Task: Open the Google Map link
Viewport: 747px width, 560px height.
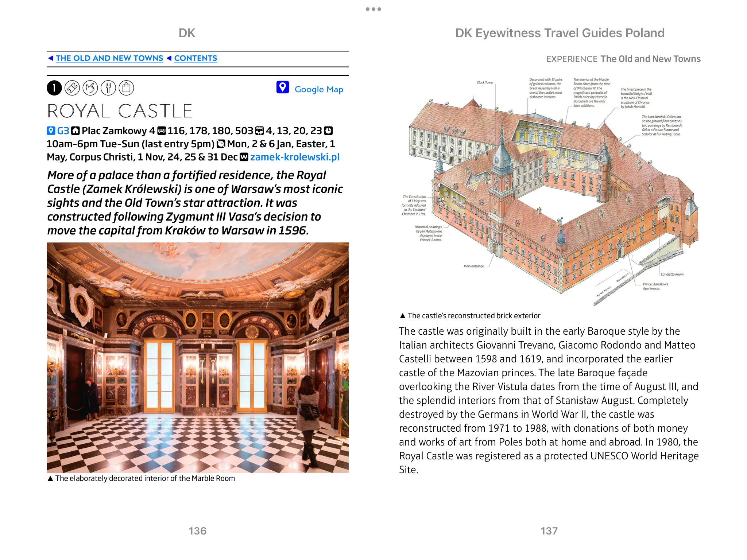Action: click(x=318, y=89)
